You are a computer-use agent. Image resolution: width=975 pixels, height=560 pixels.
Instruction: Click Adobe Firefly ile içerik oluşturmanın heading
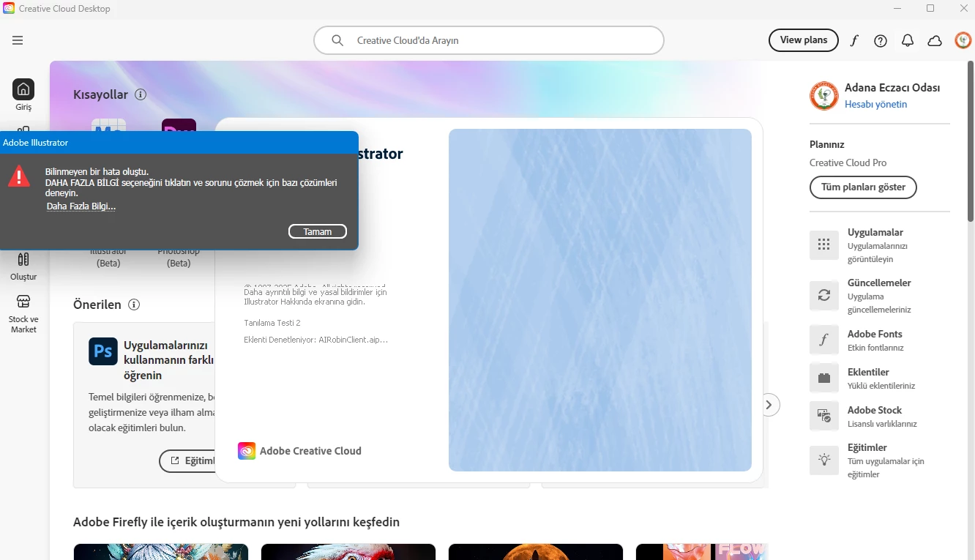click(x=236, y=522)
